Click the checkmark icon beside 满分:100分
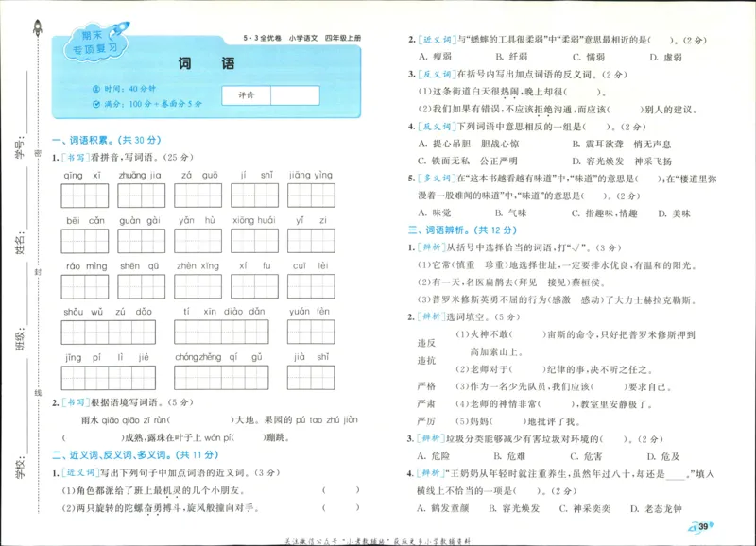Image resolution: width=756 pixels, height=546 pixels. (x=96, y=104)
